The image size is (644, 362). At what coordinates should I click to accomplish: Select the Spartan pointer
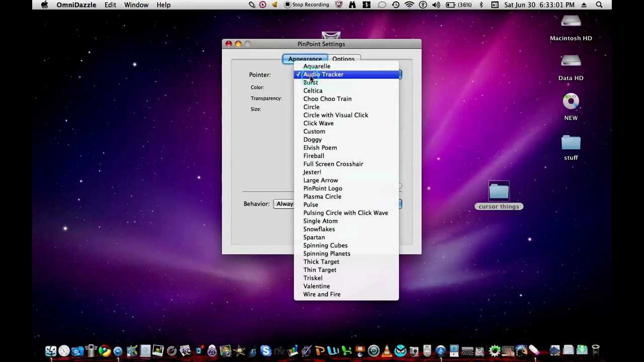click(346, 237)
